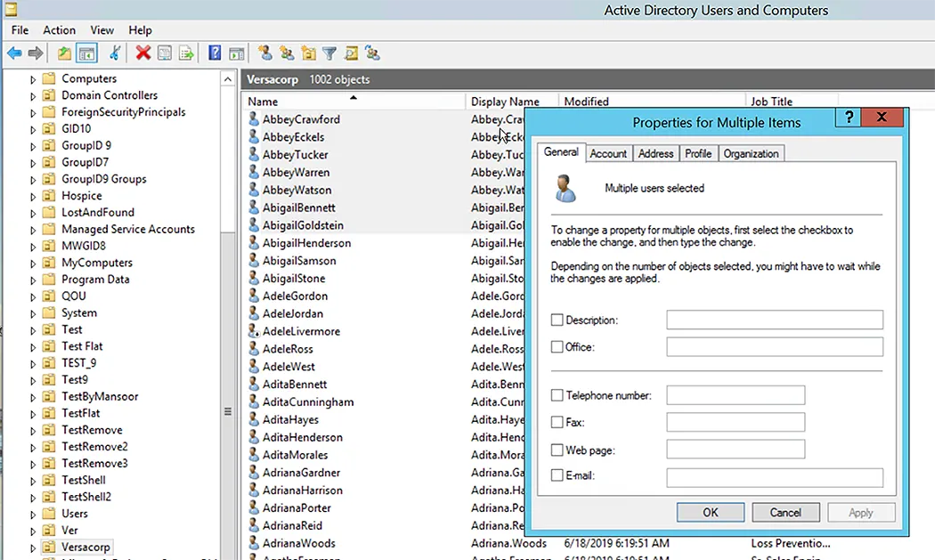Expand the Computers tree node
Image resolution: width=935 pixels, height=560 pixels.
pyautogui.click(x=33, y=78)
